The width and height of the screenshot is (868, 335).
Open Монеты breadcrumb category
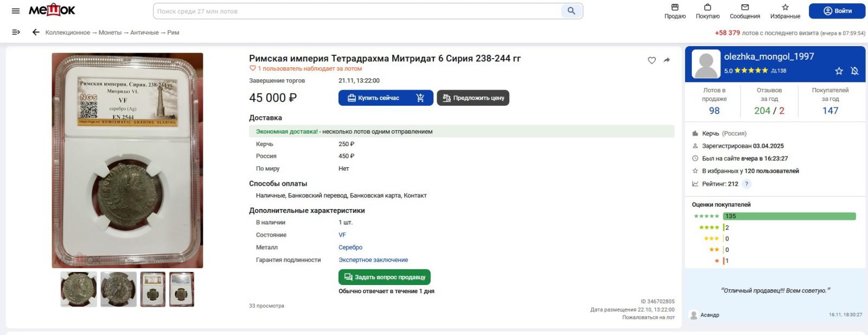pyautogui.click(x=110, y=33)
